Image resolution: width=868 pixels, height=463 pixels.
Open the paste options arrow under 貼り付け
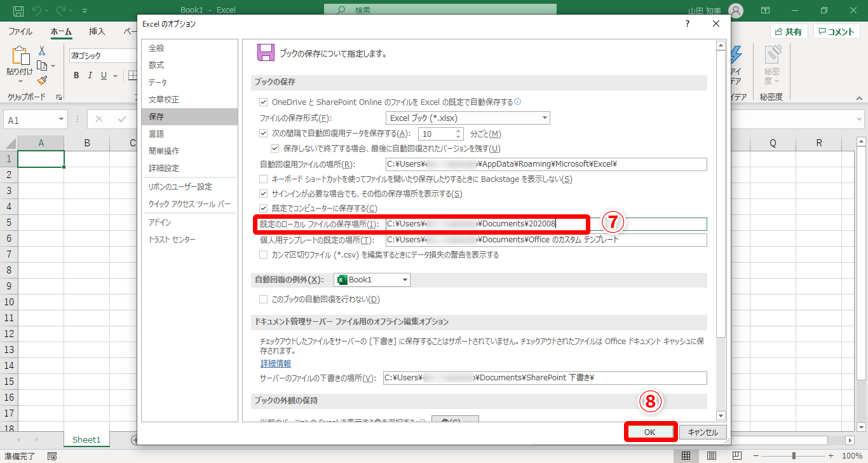(x=20, y=81)
